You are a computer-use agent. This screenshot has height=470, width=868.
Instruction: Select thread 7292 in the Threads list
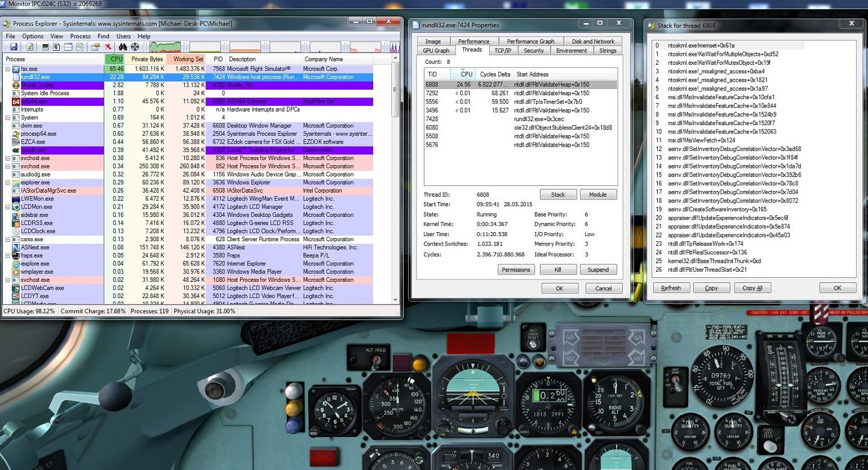pyautogui.click(x=521, y=94)
